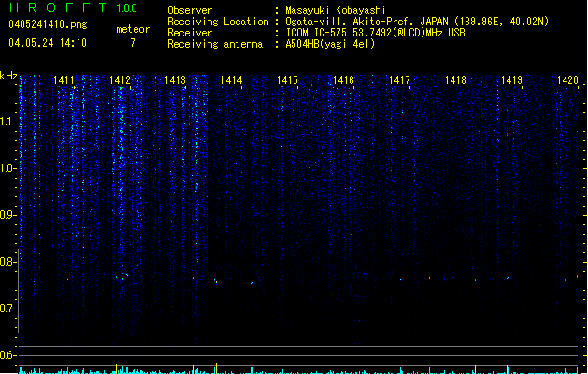
Task: Click the timestamp 04.05.24 14:10
Action: click(x=48, y=43)
